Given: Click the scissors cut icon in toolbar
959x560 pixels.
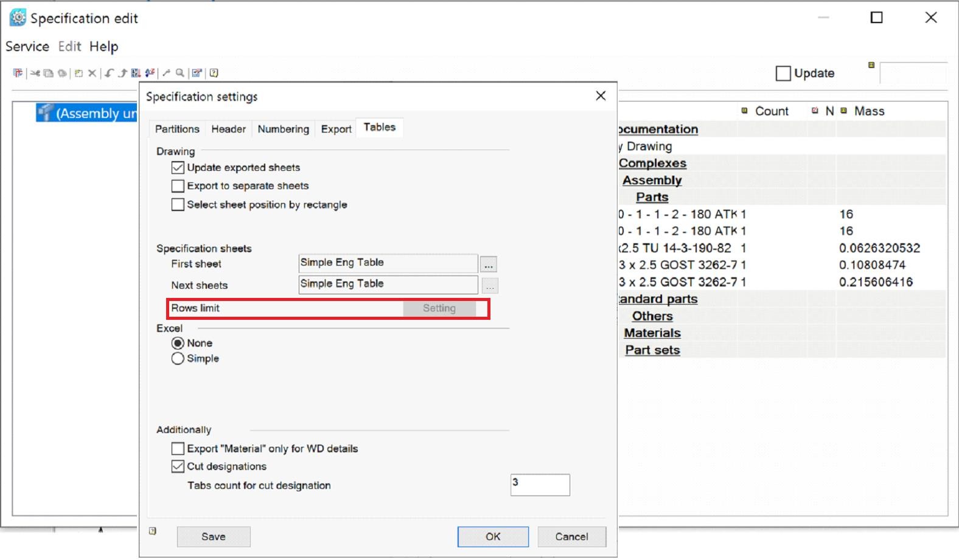Looking at the screenshot, I should click(x=35, y=73).
